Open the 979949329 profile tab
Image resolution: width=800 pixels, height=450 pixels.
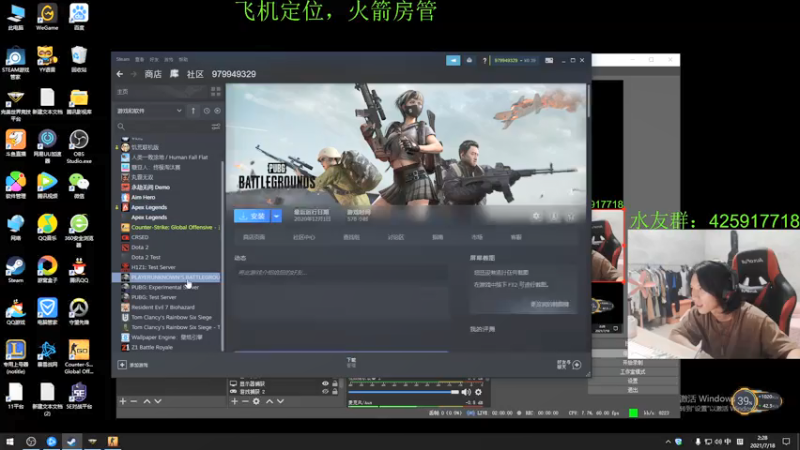point(234,74)
